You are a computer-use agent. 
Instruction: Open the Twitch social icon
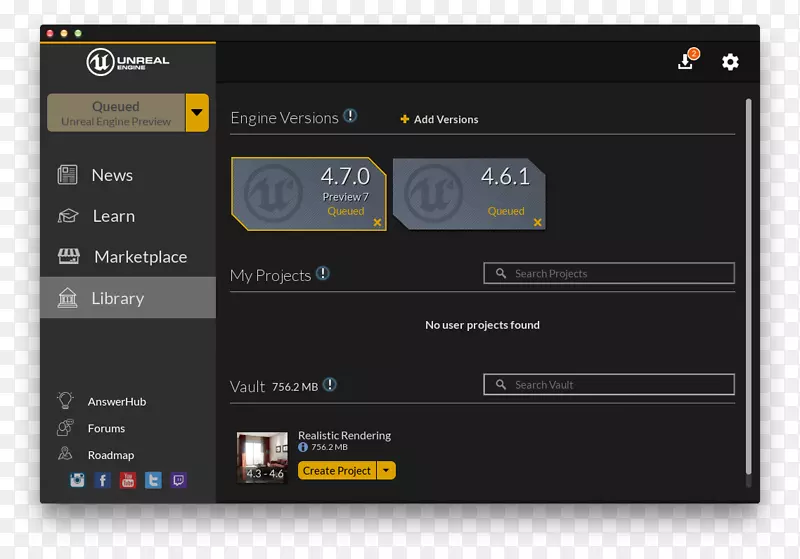point(179,480)
